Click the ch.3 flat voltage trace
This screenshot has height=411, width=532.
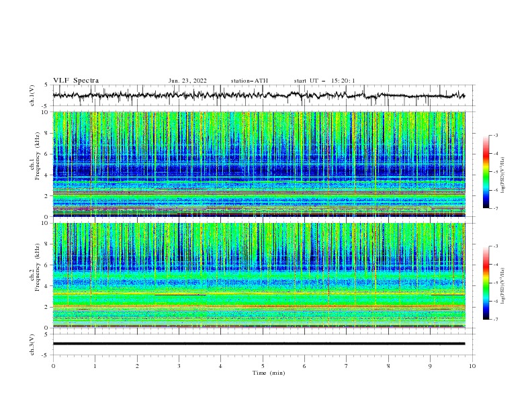tap(259, 344)
